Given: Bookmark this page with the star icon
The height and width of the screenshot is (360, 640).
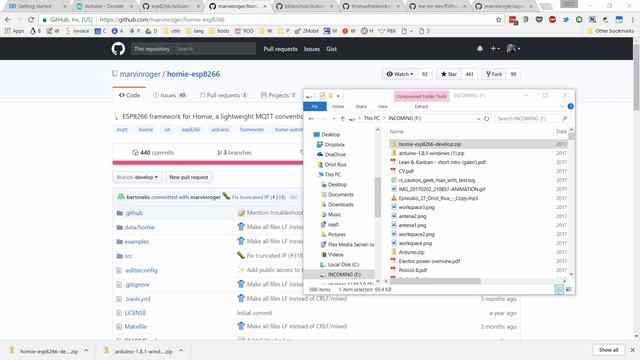Looking at the screenshot, I should pyautogui.click(x=498, y=20).
